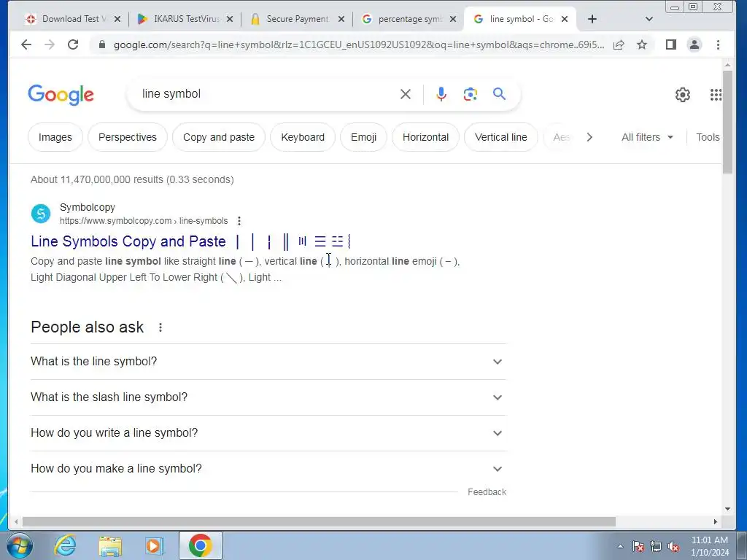Viewport: 747px width, 560px height.
Task: Open Chrome three-dot menu
Action: pyautogui.click(x=718, y=44)
